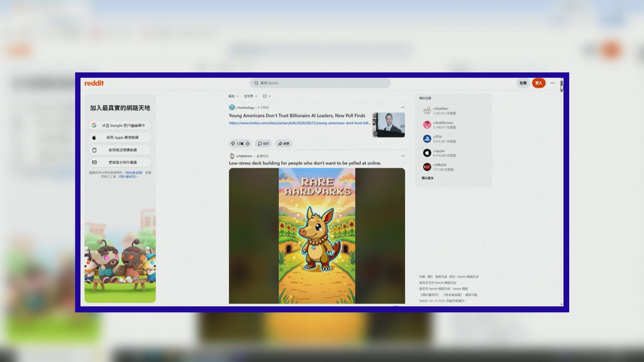Continue with email button
The image size is (644, 362).
[120, 162]
